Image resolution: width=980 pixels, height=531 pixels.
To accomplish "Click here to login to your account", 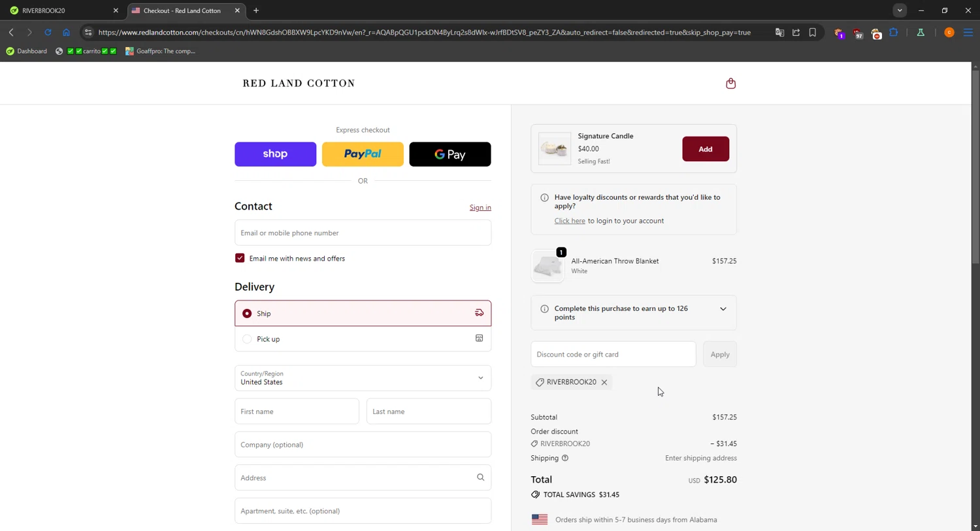I will (570, 221).
